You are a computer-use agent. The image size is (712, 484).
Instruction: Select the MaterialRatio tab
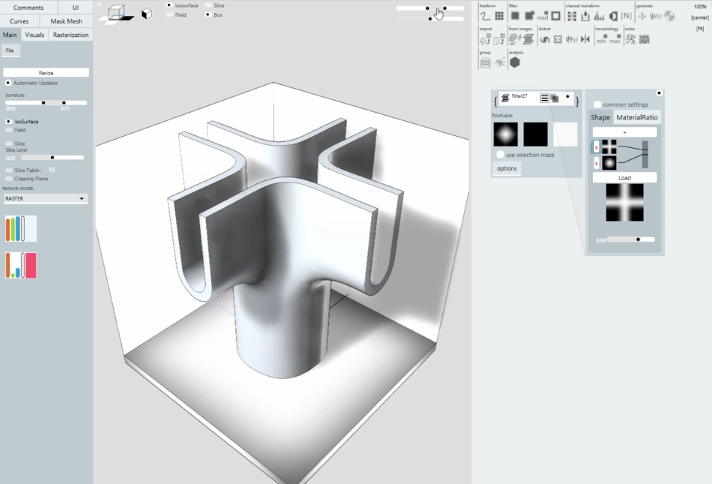coord(637,117)
